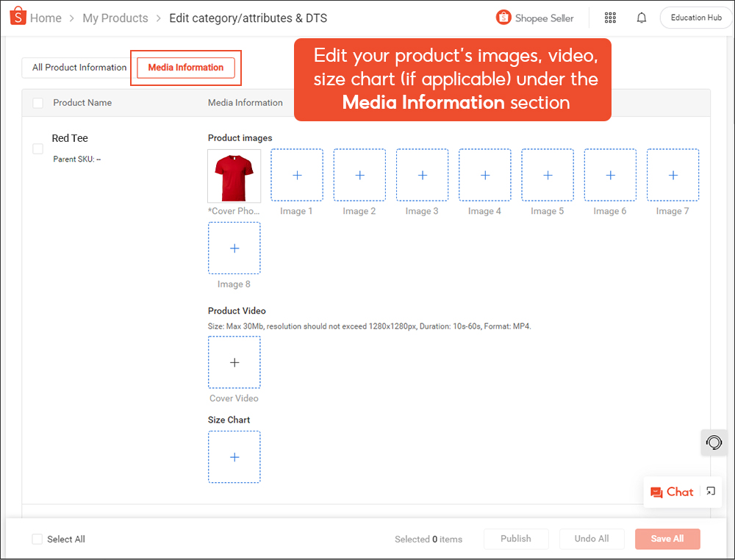Go to My Products breadcrumb
The width and height of the screenshot is (735, 560).
pos(115,18)
